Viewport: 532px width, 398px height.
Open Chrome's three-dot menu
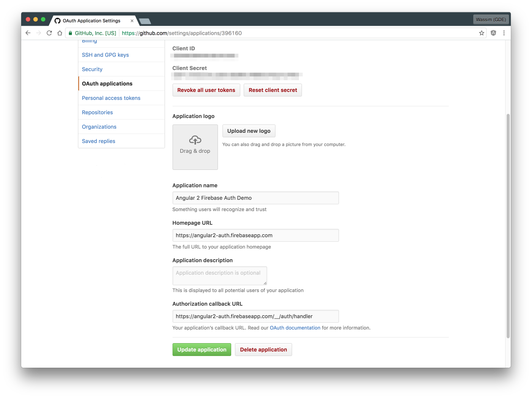pos(504,33)
